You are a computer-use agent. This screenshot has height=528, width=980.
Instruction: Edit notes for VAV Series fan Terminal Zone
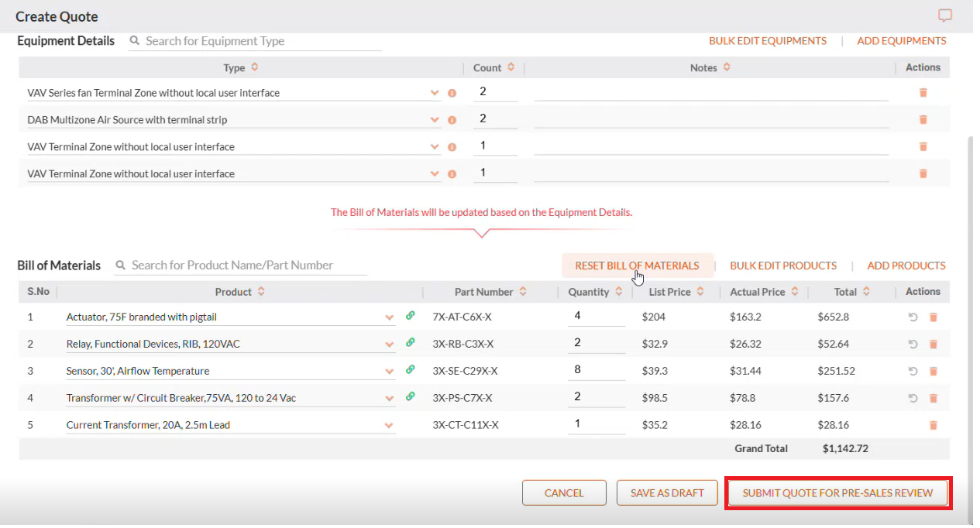pyautogui.click(x=711, y=92)
